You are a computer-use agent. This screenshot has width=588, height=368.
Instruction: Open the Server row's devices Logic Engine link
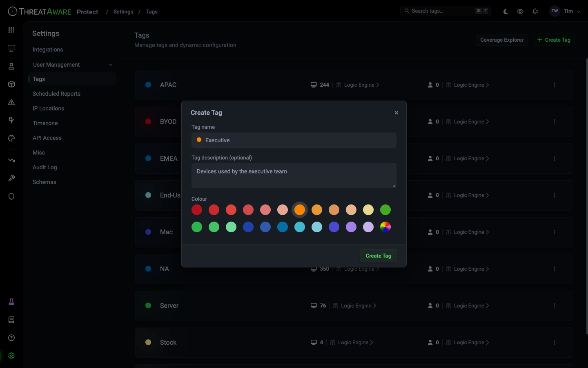click(354, 306)
